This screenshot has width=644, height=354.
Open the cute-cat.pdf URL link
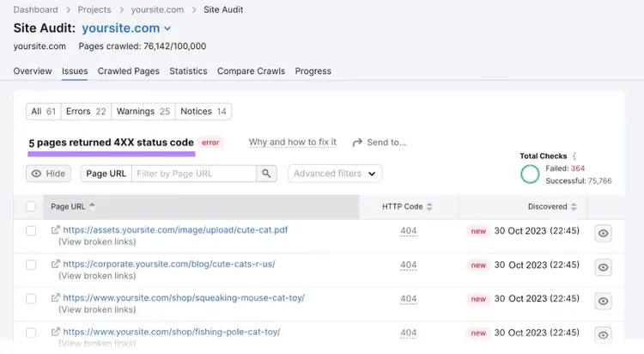pyautogui.click(x=175, y=229)
